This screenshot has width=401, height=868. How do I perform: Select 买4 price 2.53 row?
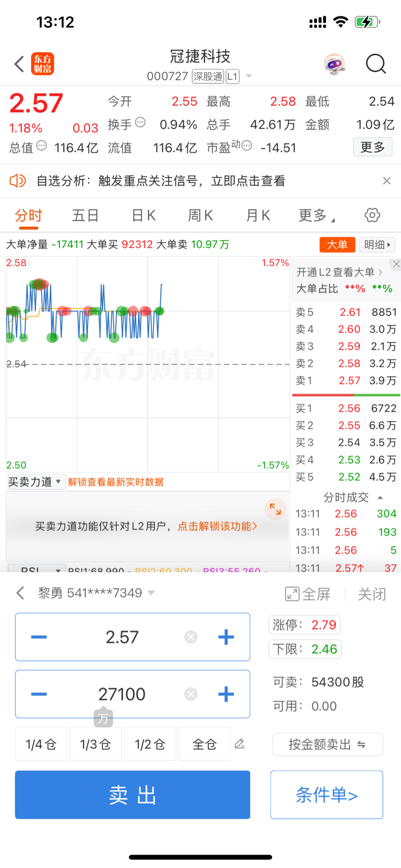(x=346, y=460)
